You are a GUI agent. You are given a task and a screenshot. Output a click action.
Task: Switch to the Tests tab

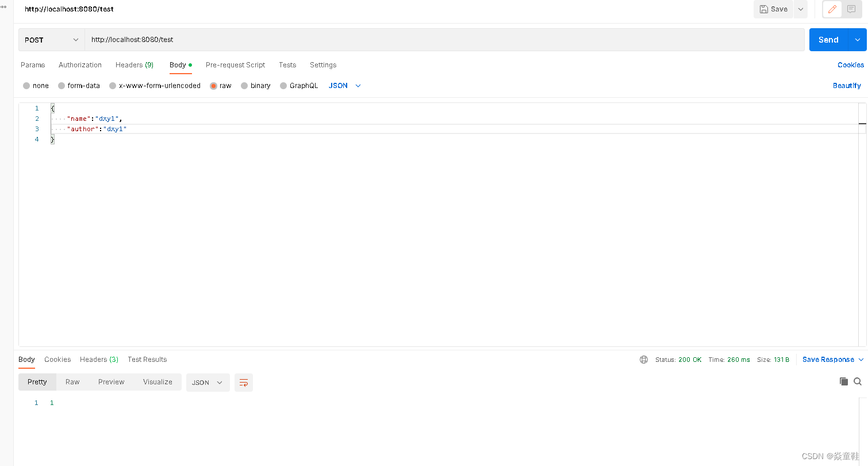click(287, 65)
